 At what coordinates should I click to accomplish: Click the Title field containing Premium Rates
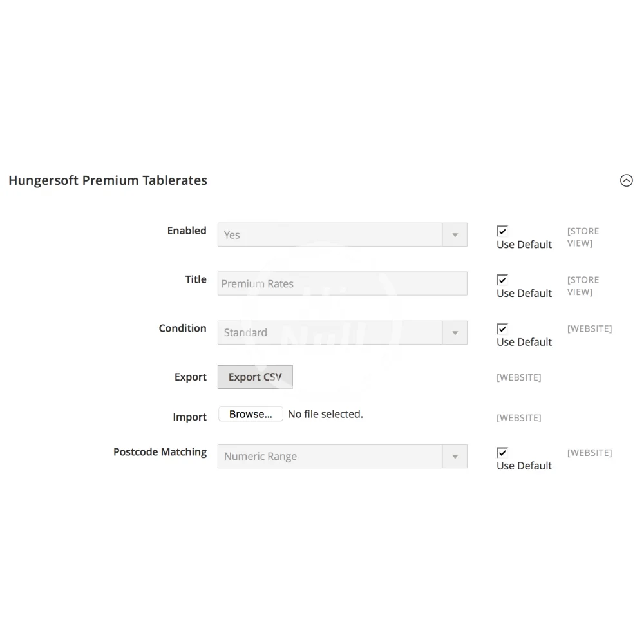[x=342, y=284]
